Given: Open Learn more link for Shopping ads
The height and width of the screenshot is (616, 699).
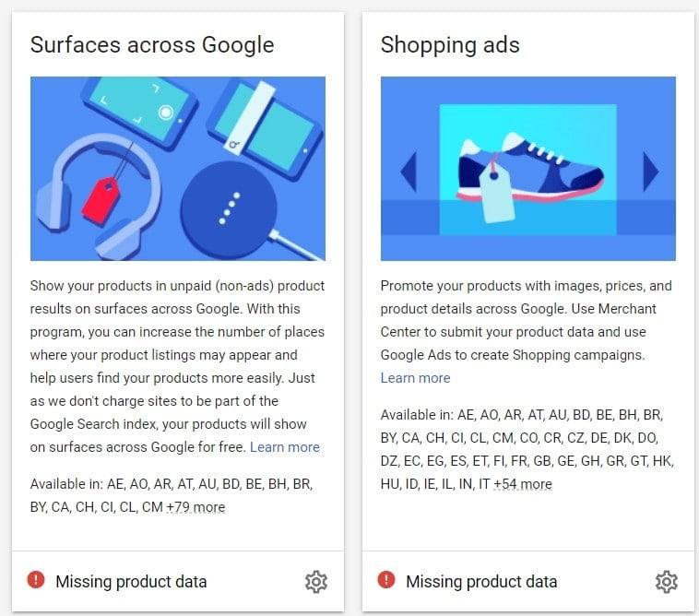Looking at the screenshot, I should (416, 378).
